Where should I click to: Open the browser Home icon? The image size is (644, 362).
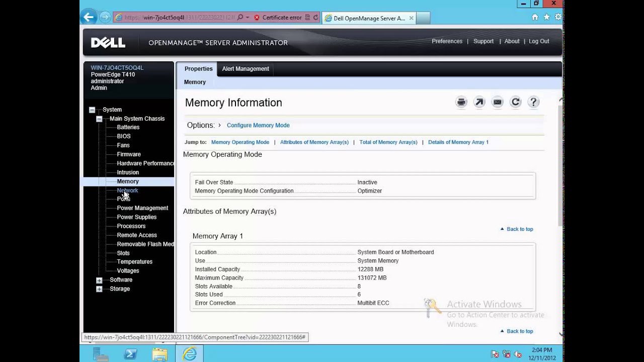pyautogui.click(x=535, y=17)
